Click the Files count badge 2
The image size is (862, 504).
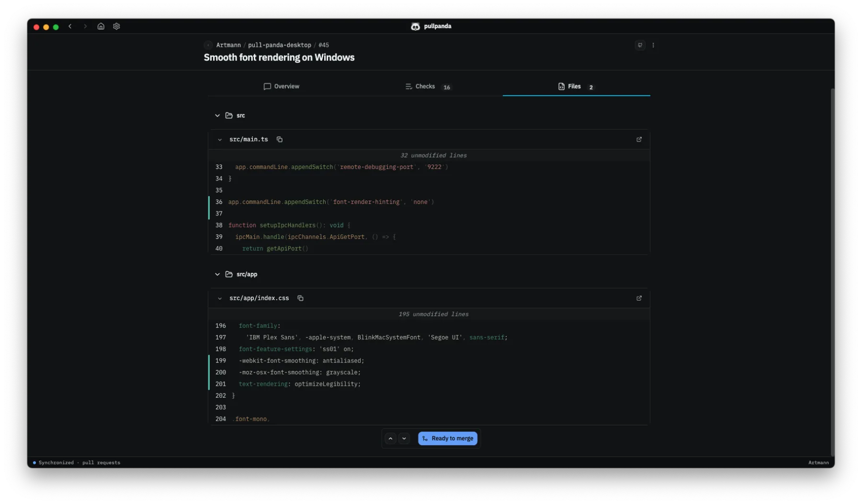591,87
